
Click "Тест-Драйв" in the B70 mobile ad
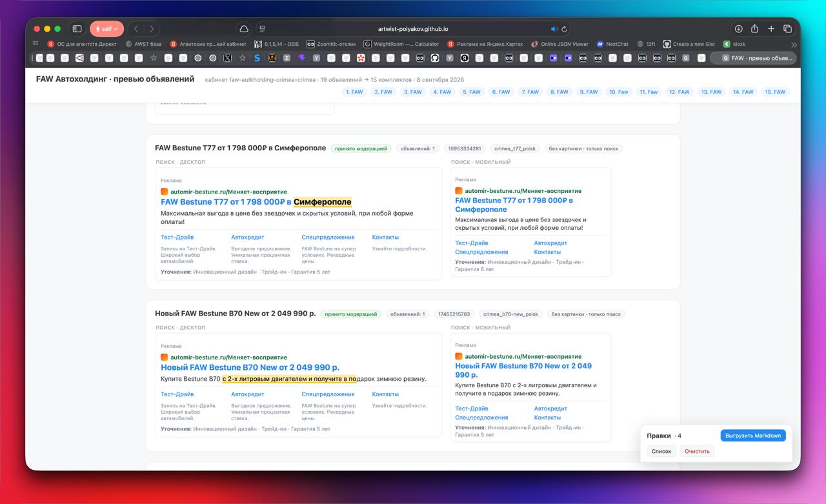(x=472, y=408)
